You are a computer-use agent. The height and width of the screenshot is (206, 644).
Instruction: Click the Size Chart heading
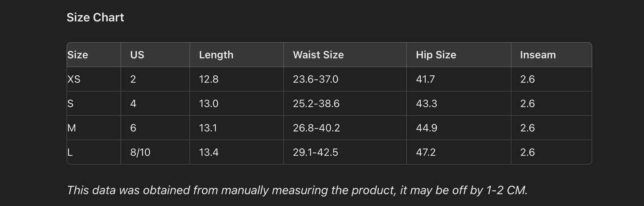95,17
